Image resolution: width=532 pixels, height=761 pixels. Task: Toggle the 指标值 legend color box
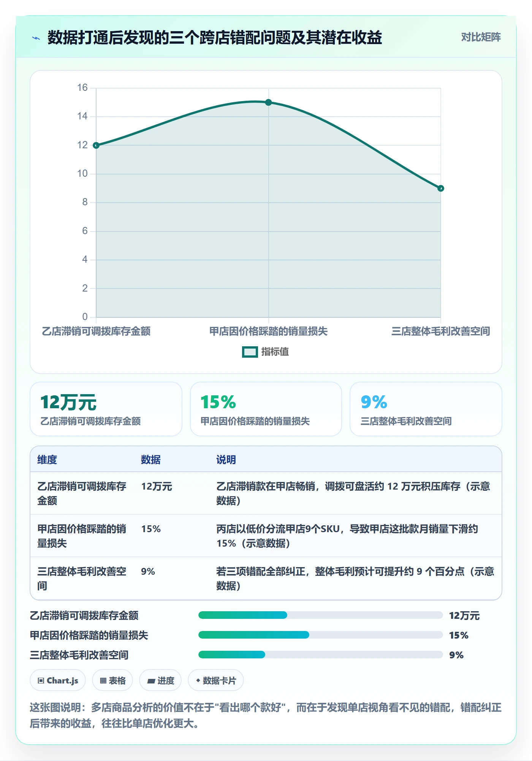click(x=250, y=352)
